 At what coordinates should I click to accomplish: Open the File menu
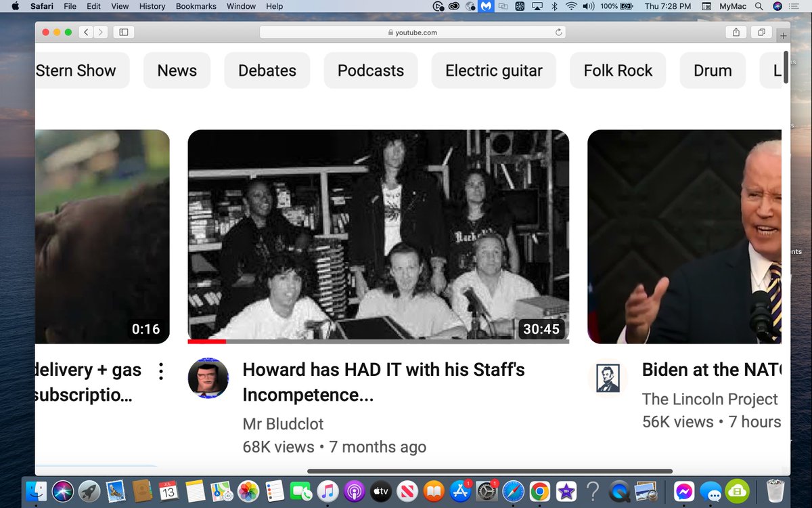(70, 6)
